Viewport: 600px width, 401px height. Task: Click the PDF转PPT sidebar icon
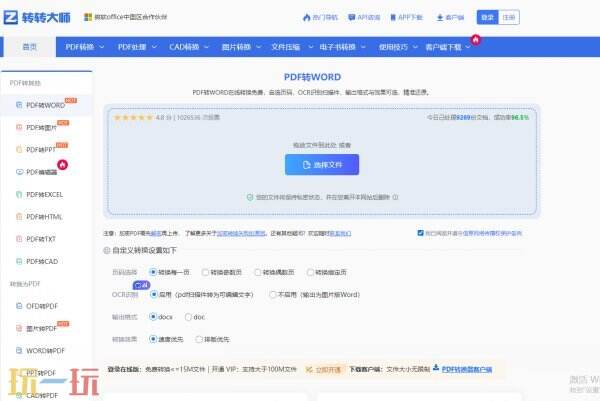19,149
